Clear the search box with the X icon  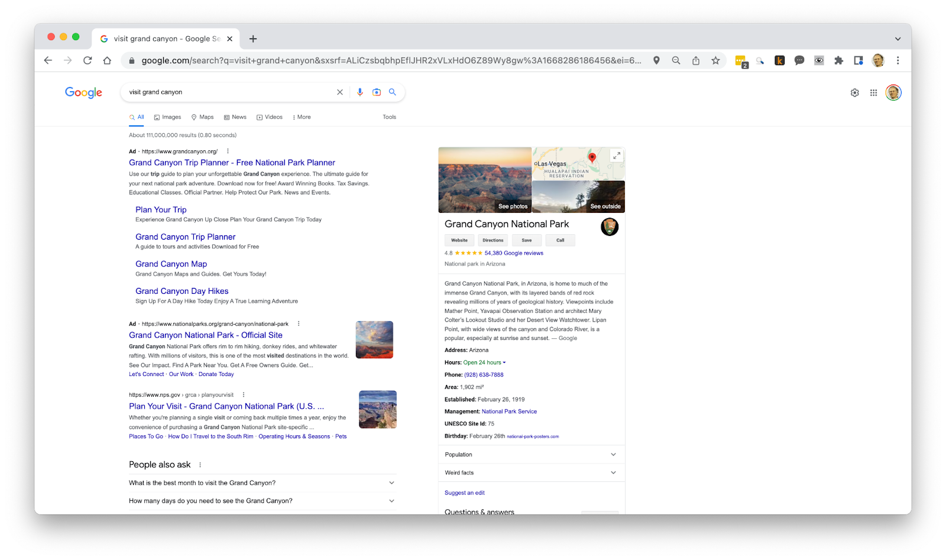coord(340,92)
